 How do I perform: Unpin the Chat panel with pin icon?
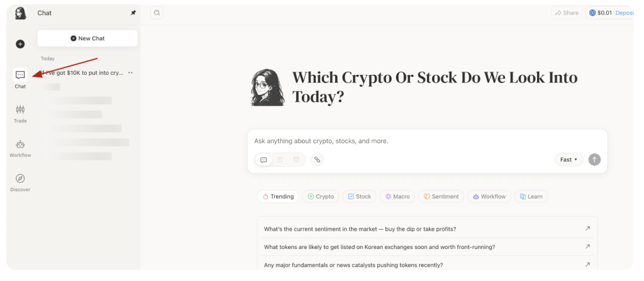pyautogui.click(x=133, y=13)
